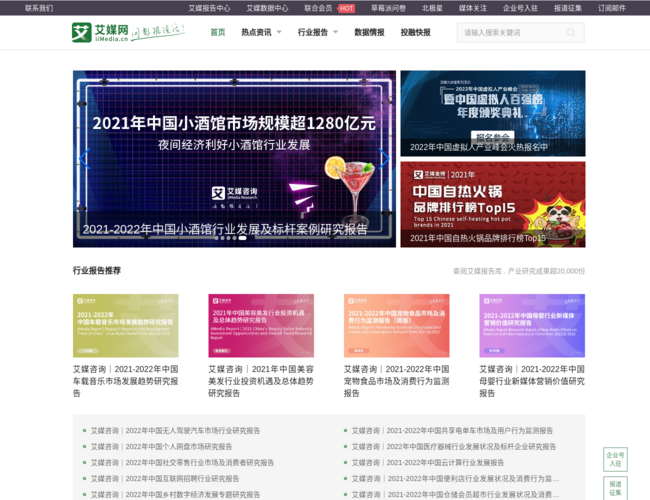Open 艾媒报告中心 top bar link
The width and height of the screenshot is (650, 500).
tap(209, 8)
